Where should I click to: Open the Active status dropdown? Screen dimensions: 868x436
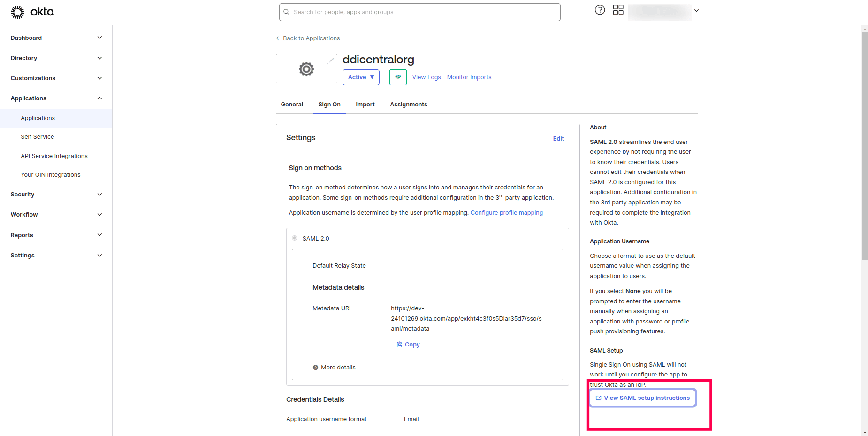click(361, 77)
